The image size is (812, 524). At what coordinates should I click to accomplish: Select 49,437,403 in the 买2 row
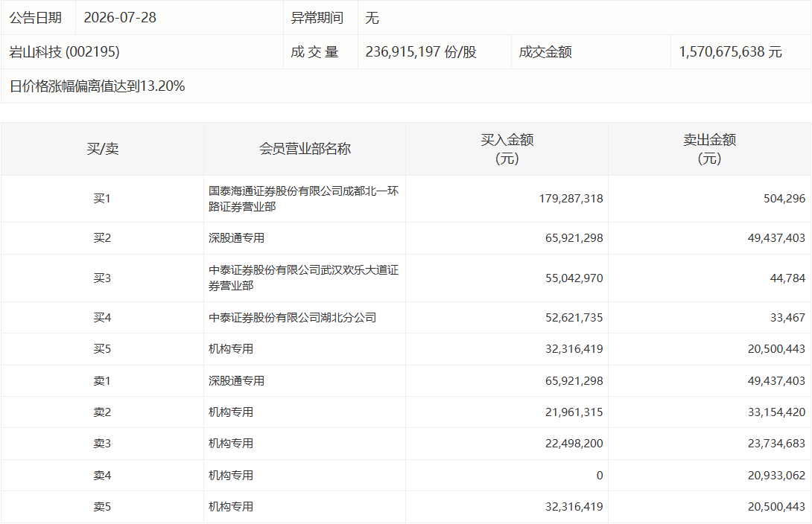click(776, 238)
